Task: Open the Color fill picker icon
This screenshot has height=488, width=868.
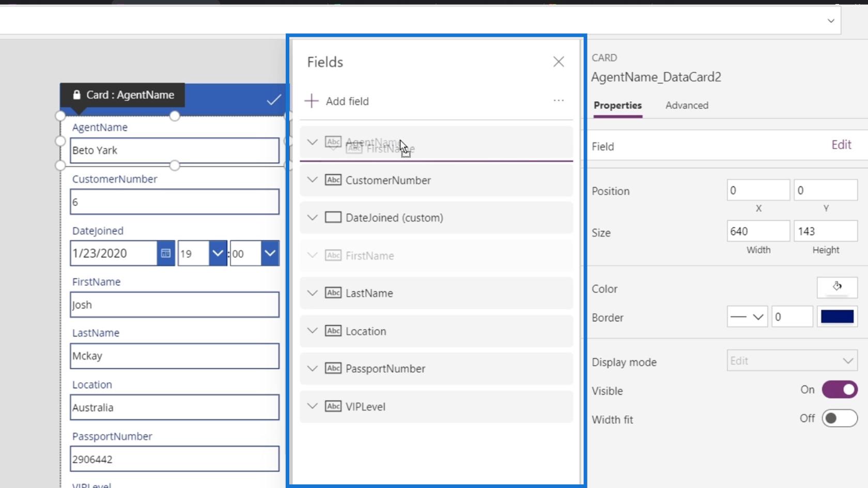Action: [x=837, y=287]
